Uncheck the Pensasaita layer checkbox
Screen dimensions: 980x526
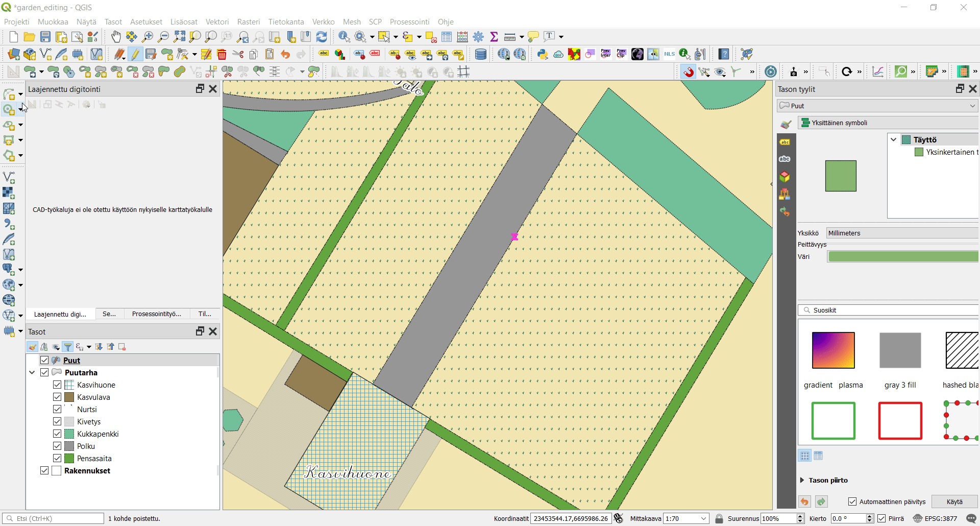(57, 459)
